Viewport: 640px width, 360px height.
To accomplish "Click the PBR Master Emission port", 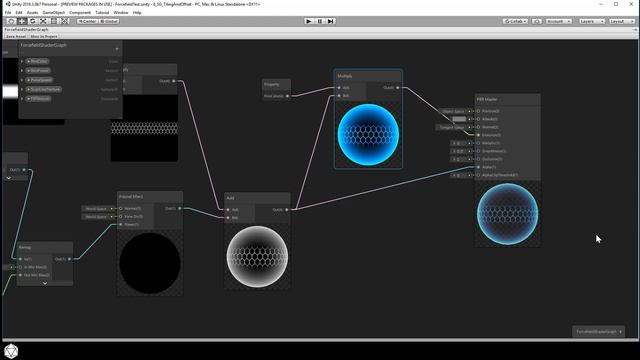I will (478, 135).
